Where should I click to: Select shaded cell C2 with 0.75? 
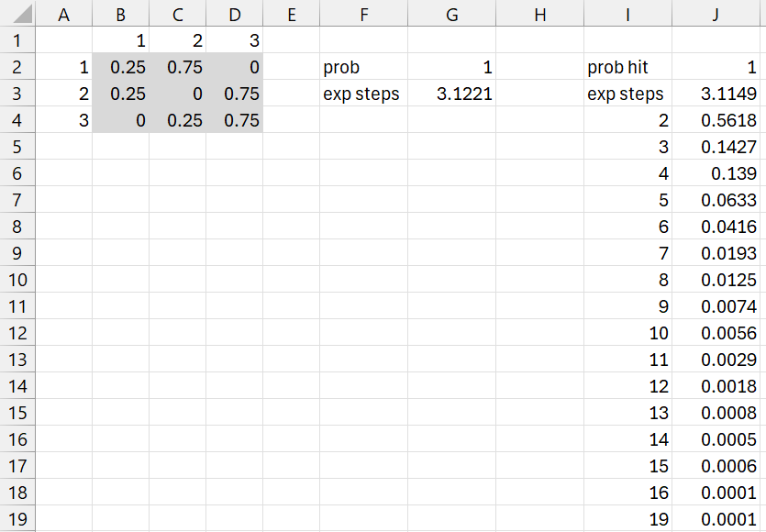[177, 66]
